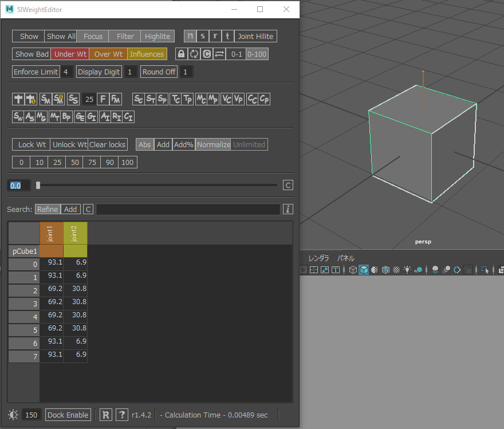The width and height of the screenshot is (504, 429).
Task: Click the BP icon button
Action: [66, 117]
